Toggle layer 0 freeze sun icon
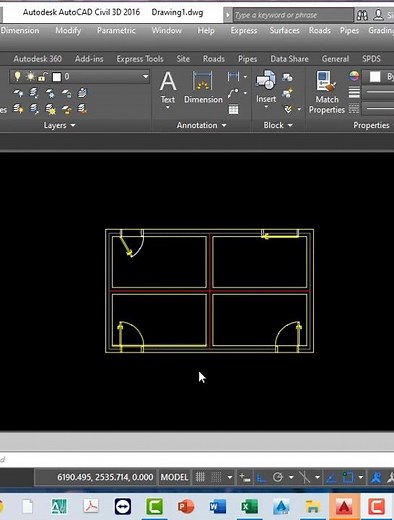394x520 pixels. coord(30,77)
